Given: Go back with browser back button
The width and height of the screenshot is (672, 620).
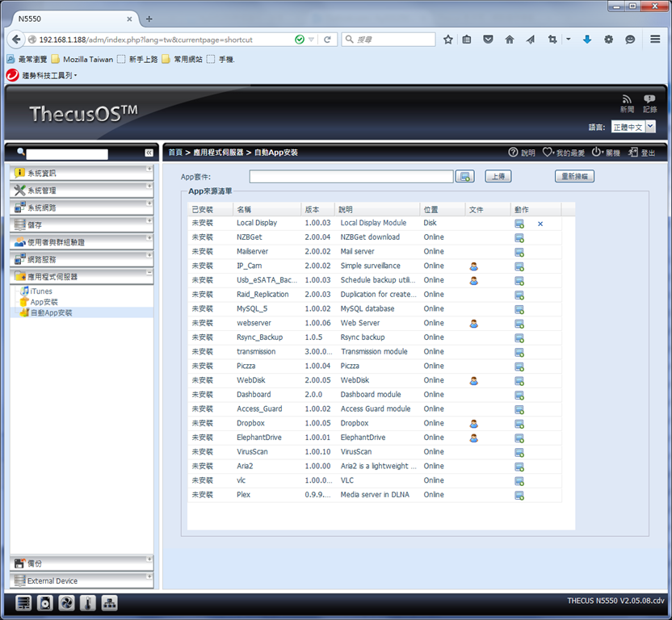Looking at the screenshot, I should point(16,40).
